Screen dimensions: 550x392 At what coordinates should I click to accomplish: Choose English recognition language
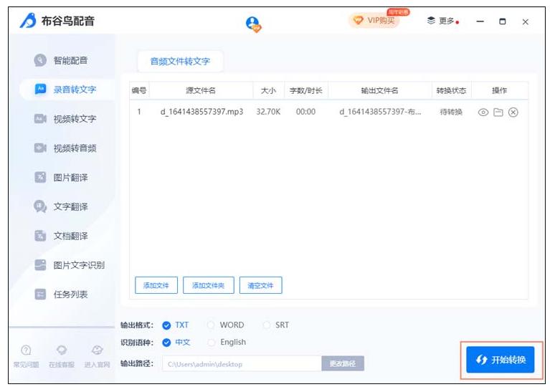pyautogui.click(x=212, y=343)
